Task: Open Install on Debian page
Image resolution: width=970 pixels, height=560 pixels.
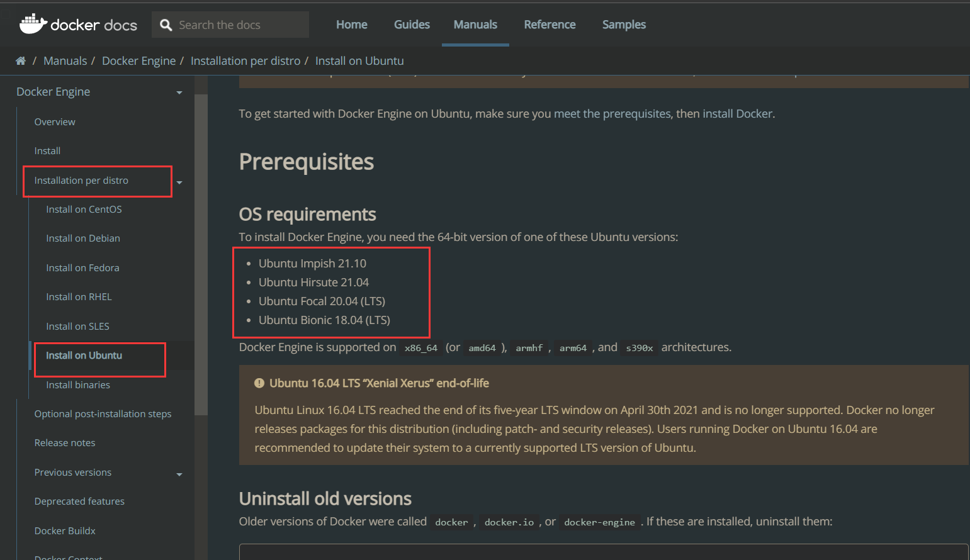Action: 83,238
